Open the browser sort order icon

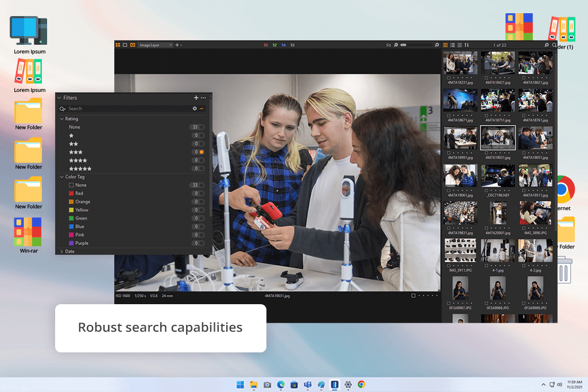click(467, 45)
